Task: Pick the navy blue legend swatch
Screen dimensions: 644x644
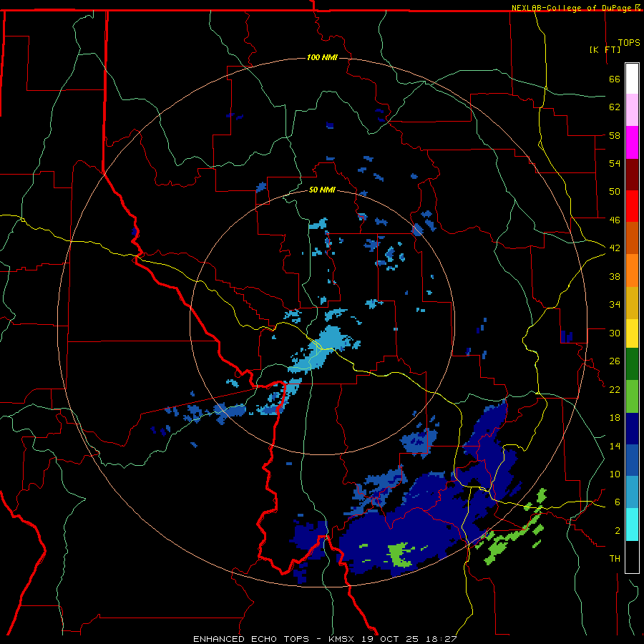Action: click(x=632, y=429)
